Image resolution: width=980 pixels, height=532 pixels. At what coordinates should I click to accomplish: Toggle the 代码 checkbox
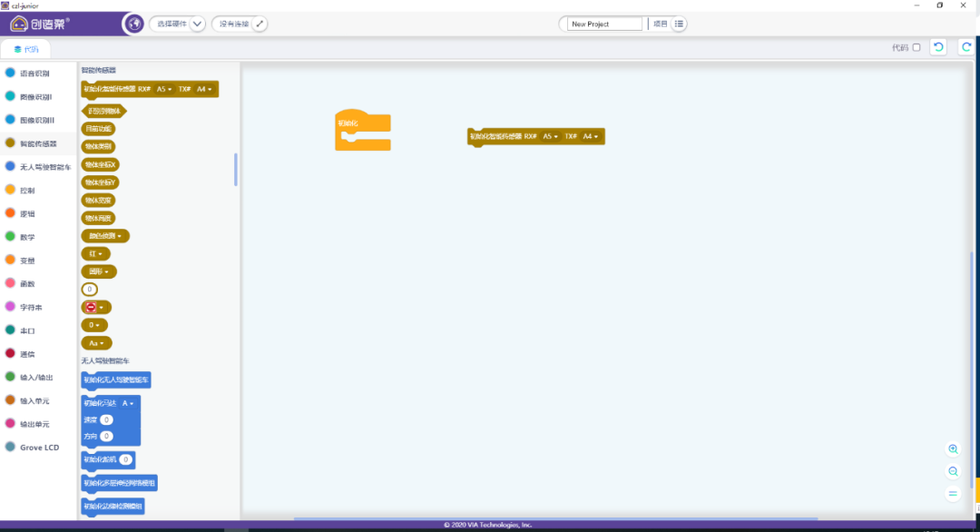tap(916, 47)
